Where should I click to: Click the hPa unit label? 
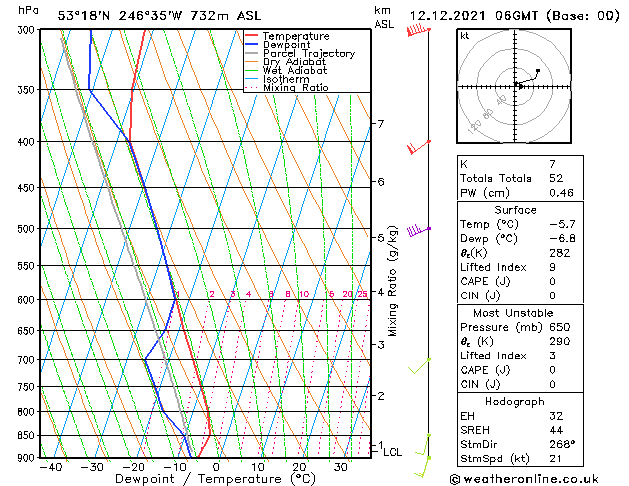click(28, 10)
